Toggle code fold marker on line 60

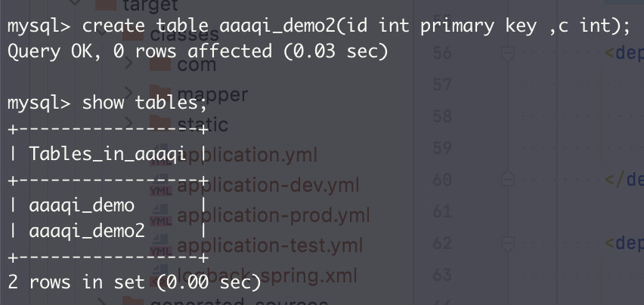click(508, 180)
